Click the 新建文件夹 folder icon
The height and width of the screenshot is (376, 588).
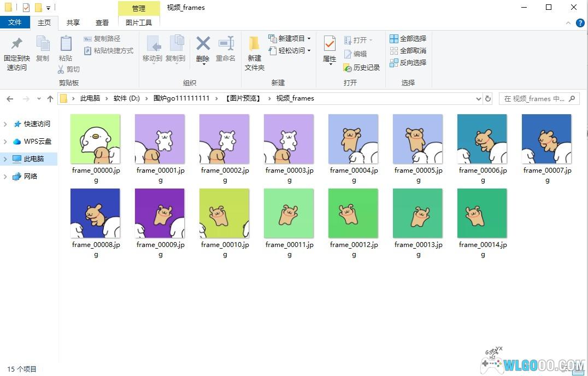point(254,44)
